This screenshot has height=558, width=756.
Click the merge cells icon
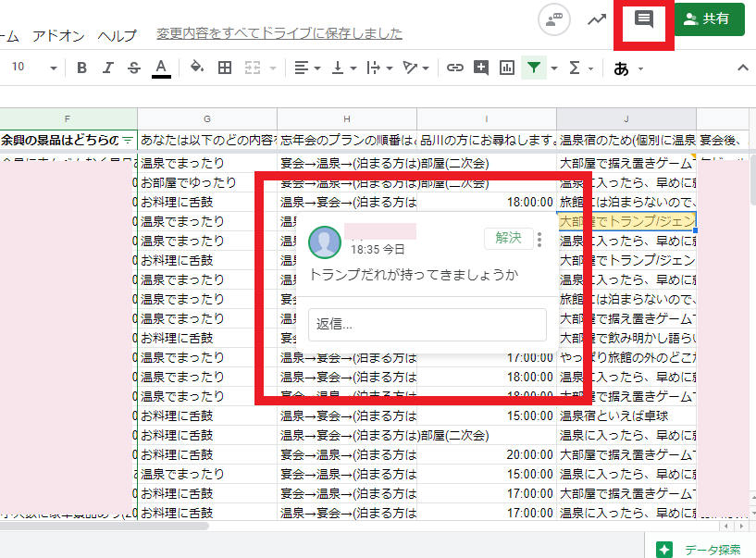253,68
